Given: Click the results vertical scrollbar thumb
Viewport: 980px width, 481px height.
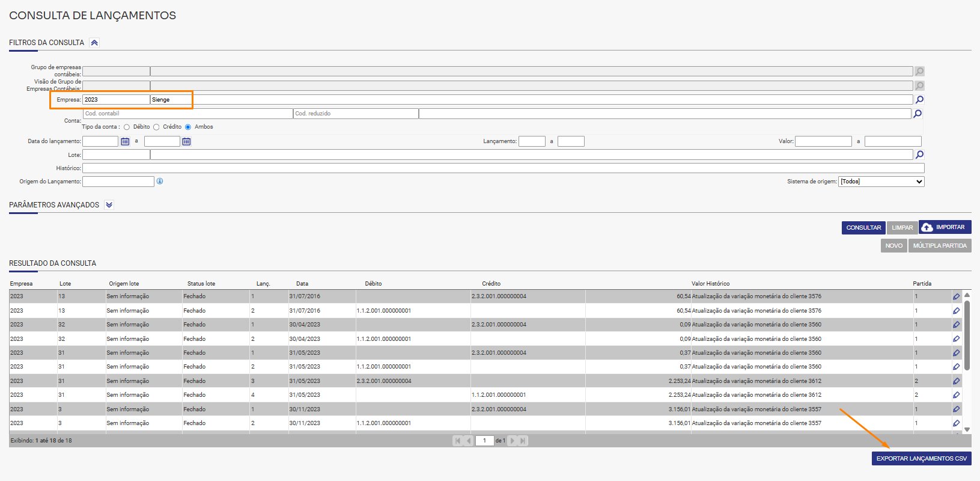Looking at the screenshot, I should coord(967,335).
